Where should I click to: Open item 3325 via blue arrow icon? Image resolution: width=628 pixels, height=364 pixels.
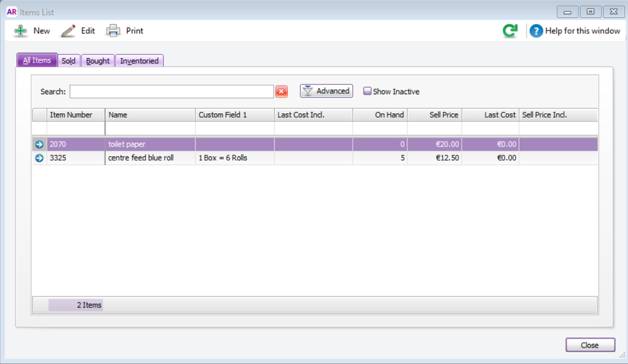point(39,158)
